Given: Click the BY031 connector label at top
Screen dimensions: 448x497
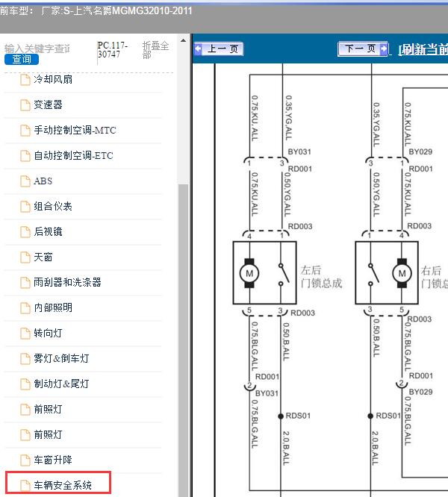Looking at the screenshot, I should coord(299,151).
